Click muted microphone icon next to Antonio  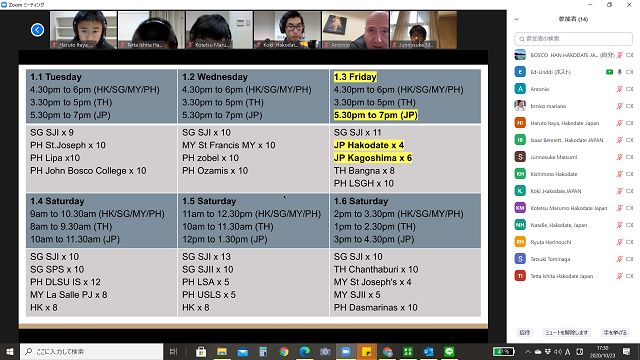pos(620,89)
